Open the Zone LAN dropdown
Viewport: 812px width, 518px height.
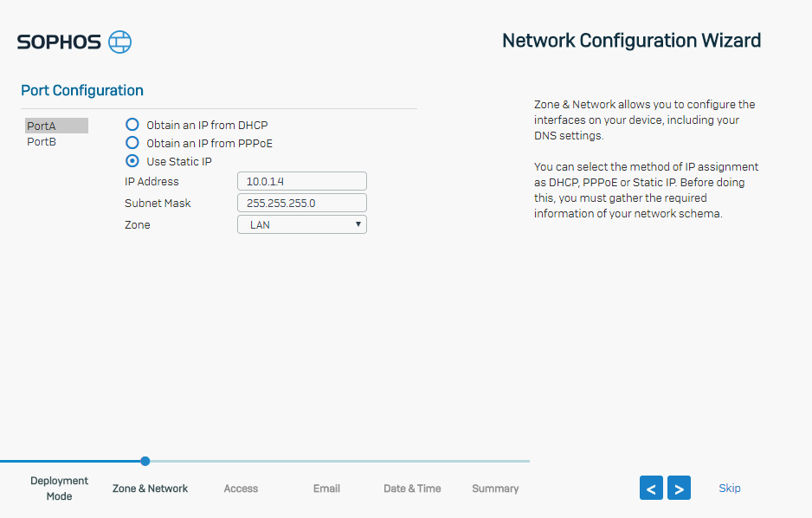tap(302, 224)
